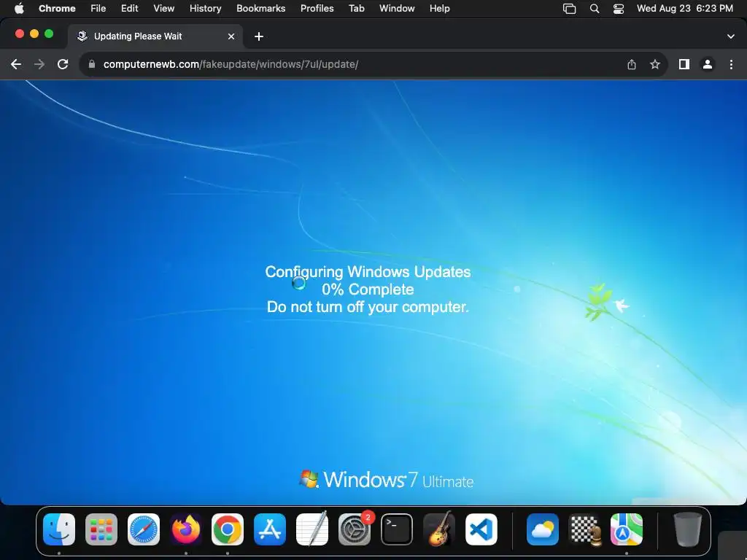
Task: Open App Store from the Dock
Action: pyautogui.click(x=270, y=529)
